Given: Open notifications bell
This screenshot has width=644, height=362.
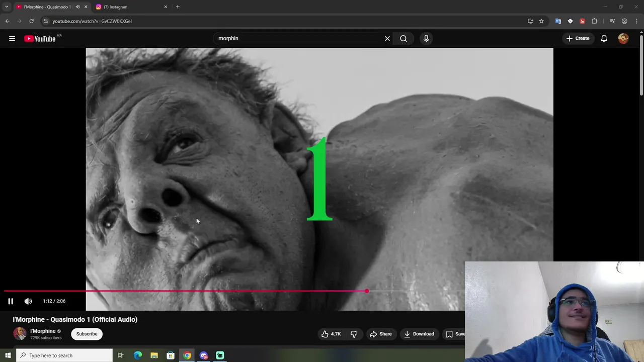Looking at the screenshot, I should (x=604, y=38).
